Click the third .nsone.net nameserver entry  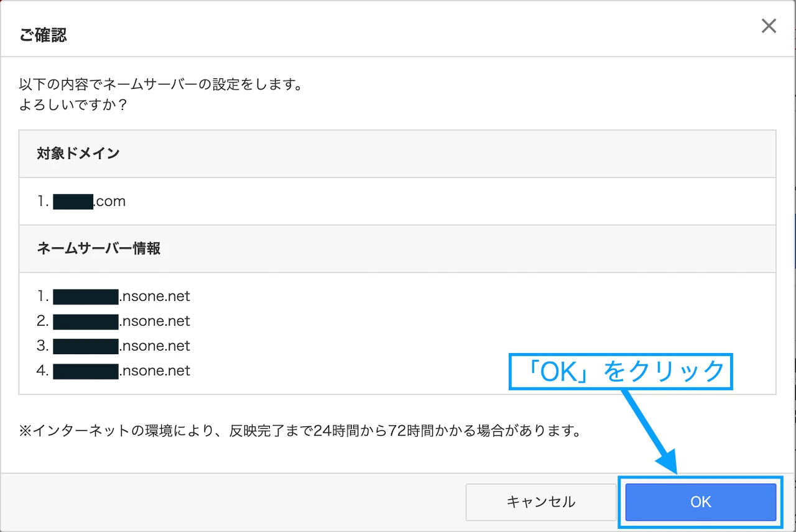point(121,346)
